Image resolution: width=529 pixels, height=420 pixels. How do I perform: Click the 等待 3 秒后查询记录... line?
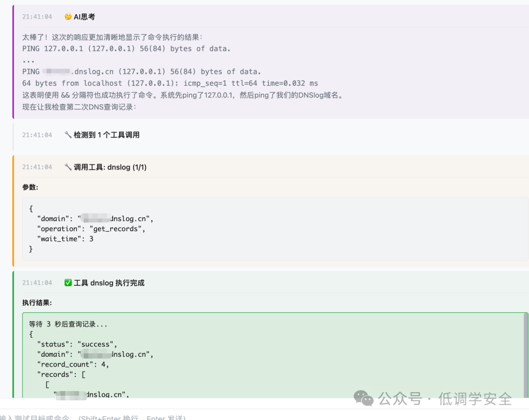click(x=68, y=324)
